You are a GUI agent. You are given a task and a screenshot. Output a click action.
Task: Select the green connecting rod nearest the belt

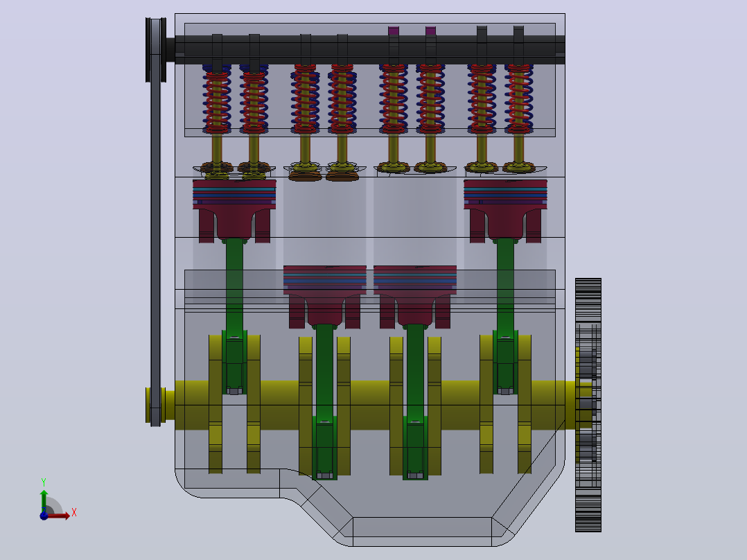(234, 316)
